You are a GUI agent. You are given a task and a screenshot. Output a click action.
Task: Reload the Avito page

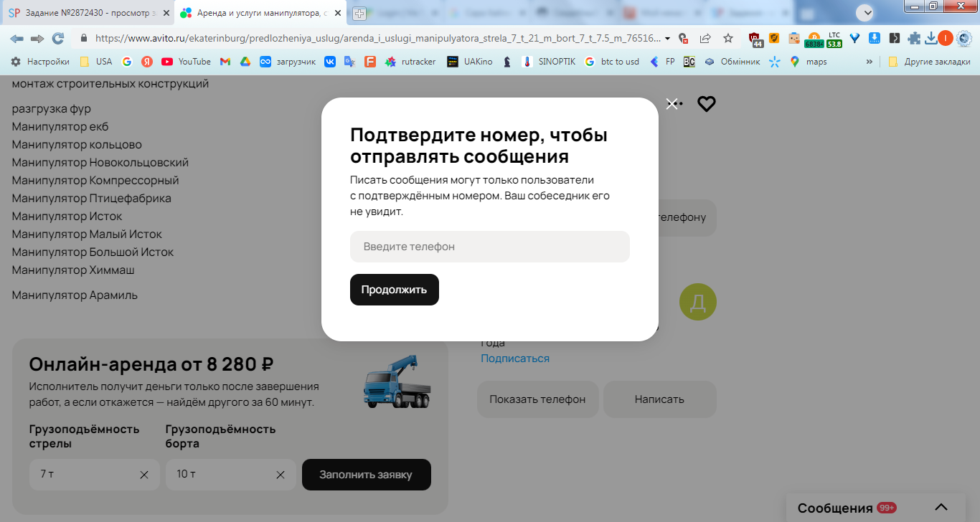click(58, 39)
